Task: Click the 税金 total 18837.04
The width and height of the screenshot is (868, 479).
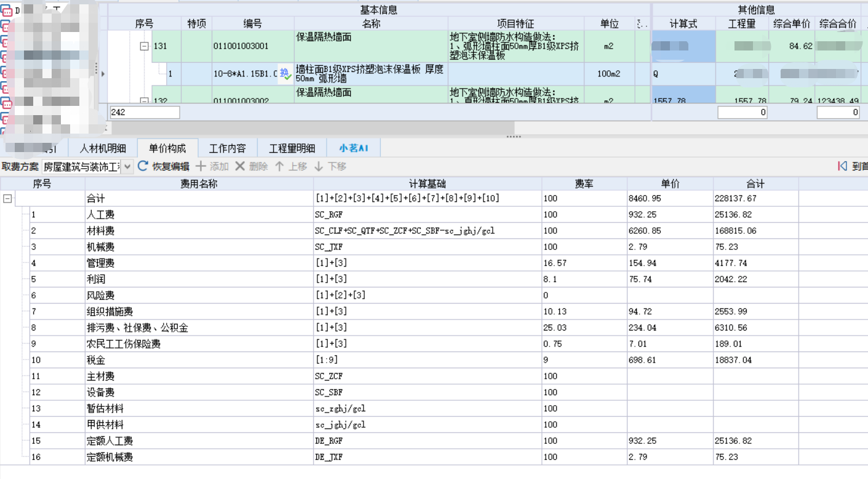Action: coord(756,360)
